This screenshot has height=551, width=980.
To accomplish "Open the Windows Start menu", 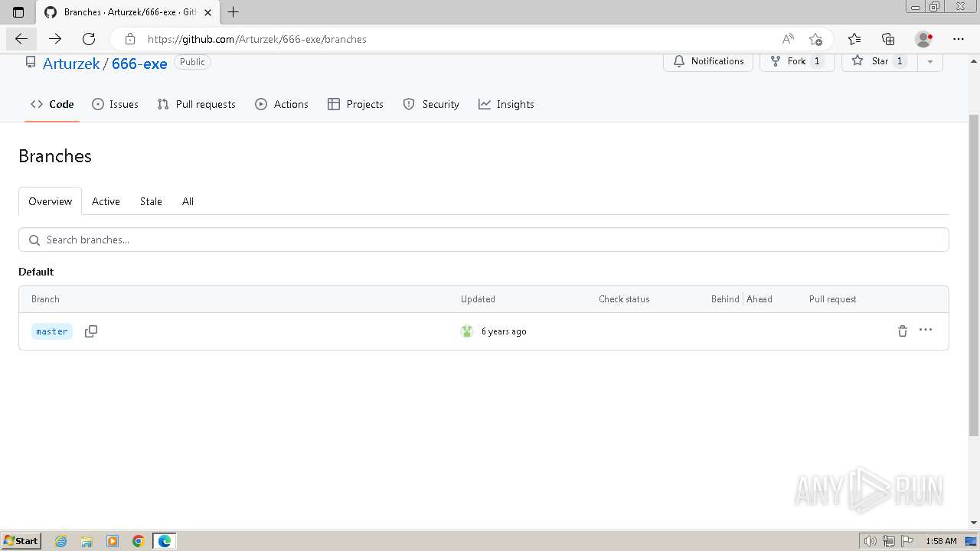I will [x=21, y=540].
